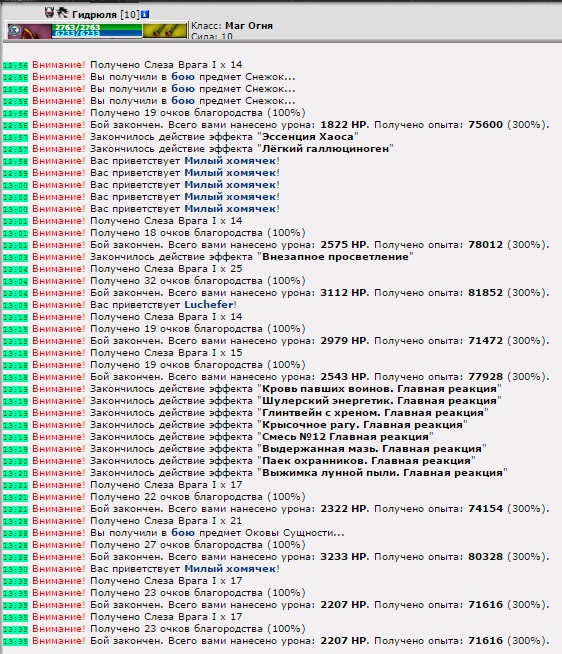Select text 'Эссенция Хаоса' effect name
Screen dimensions: 562x654
click(307, 137)
